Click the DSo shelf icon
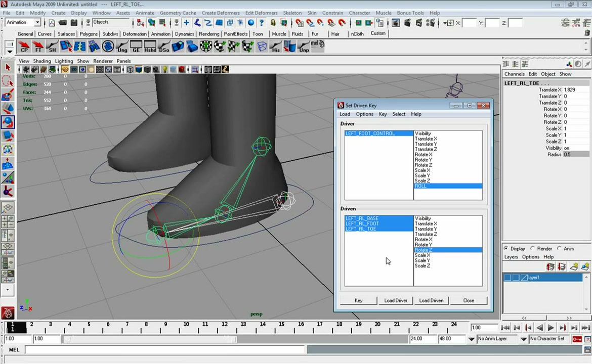The width and height of the screenshot is (592, 364). (x=164, y=47)
